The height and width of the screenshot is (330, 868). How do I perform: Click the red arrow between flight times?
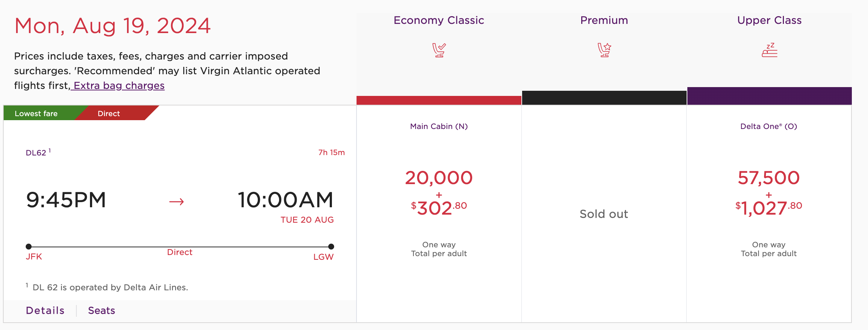coord(176,201)
